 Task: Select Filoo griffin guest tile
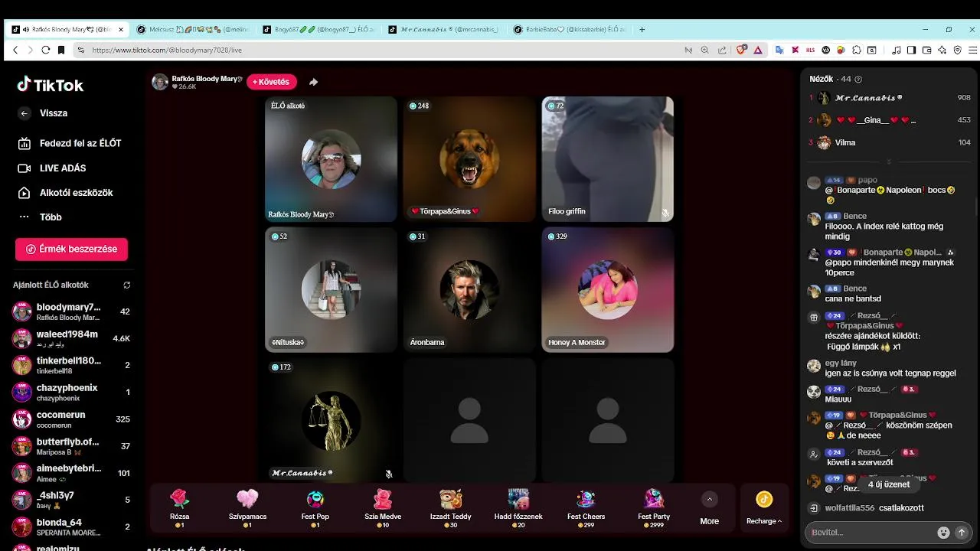click(608, 159)
